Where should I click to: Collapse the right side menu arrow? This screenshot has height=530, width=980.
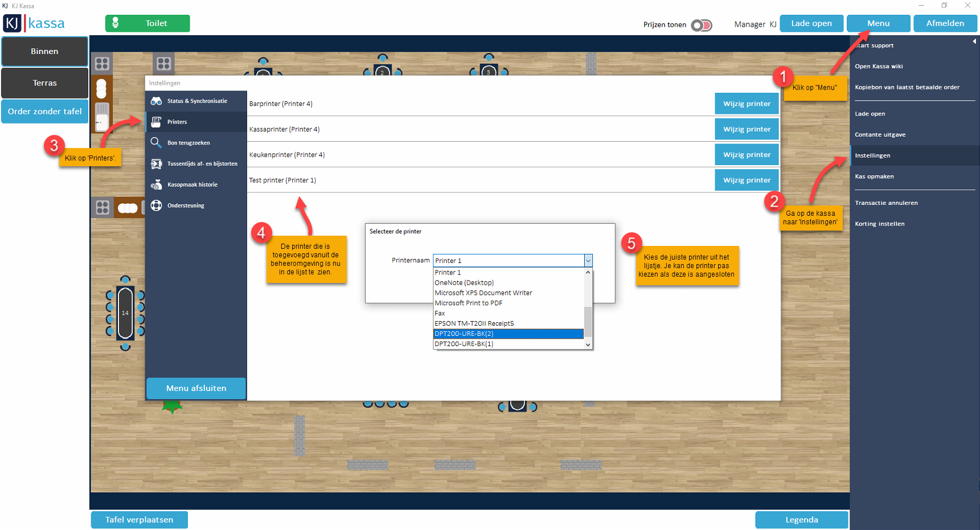point(974,41)
